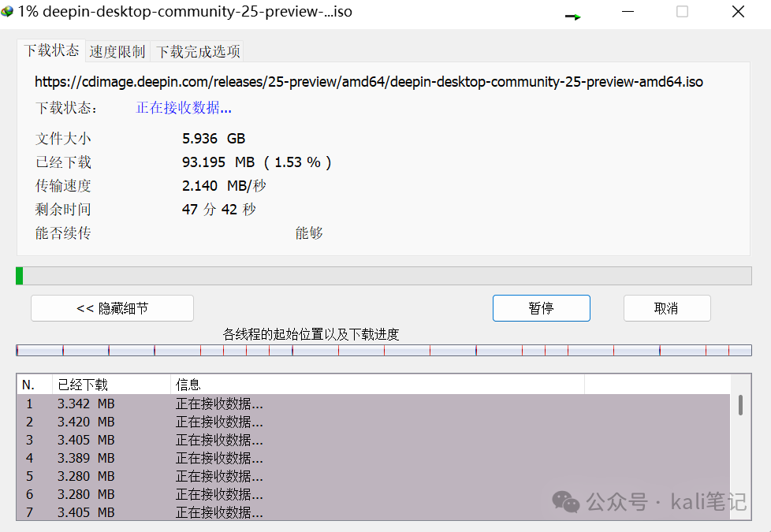This screenshot has width=771, height=532.
Task: Select thread row 7 showing 3.405 MB
Action: click(x=158, y=512)
